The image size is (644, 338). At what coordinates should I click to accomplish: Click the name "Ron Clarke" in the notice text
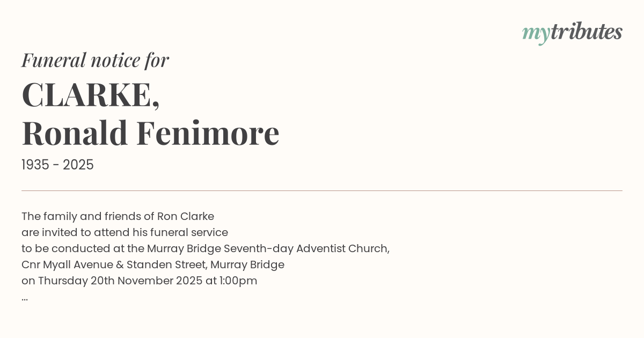click(x=186, y=217)
